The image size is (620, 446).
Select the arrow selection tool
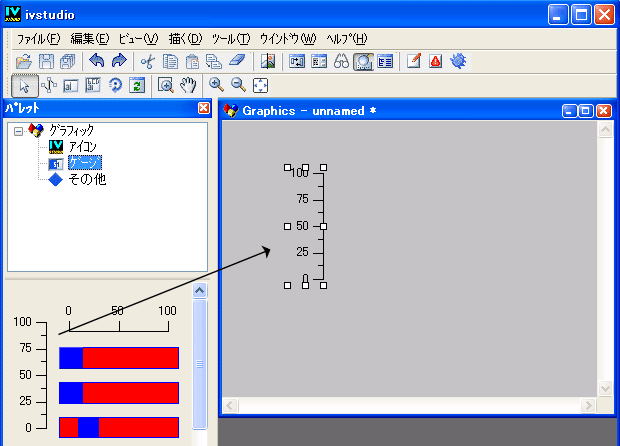pyautogui.click(x=25, y=86)
